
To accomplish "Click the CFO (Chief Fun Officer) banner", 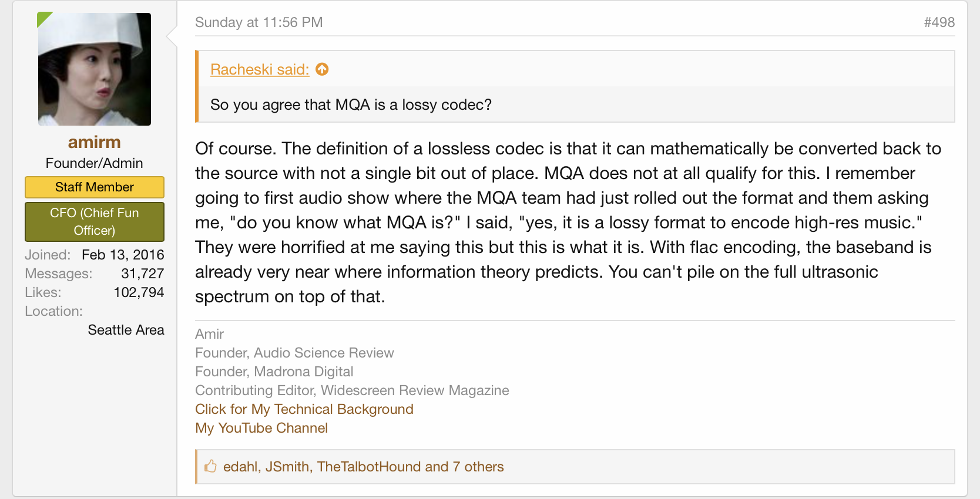I will pos(94,221).
